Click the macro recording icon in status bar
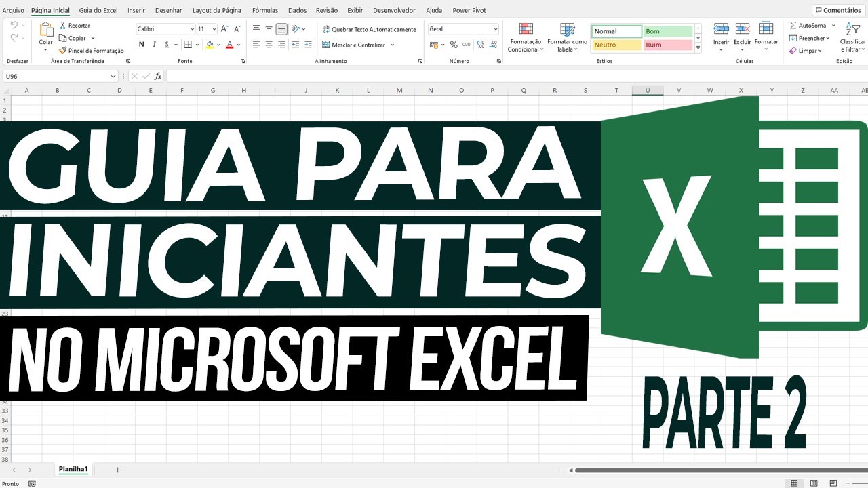Viewport: 868px width, 488px height. coord(32,484)
